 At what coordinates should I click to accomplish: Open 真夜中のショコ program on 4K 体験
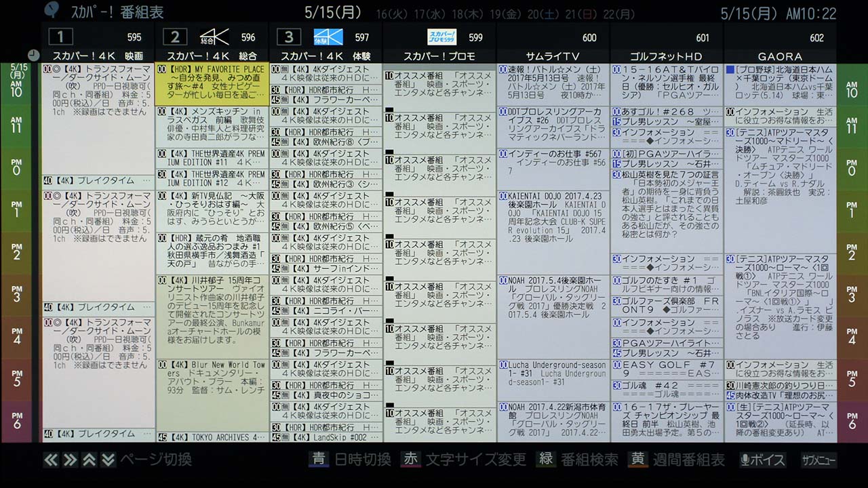[x=326, y=395]
